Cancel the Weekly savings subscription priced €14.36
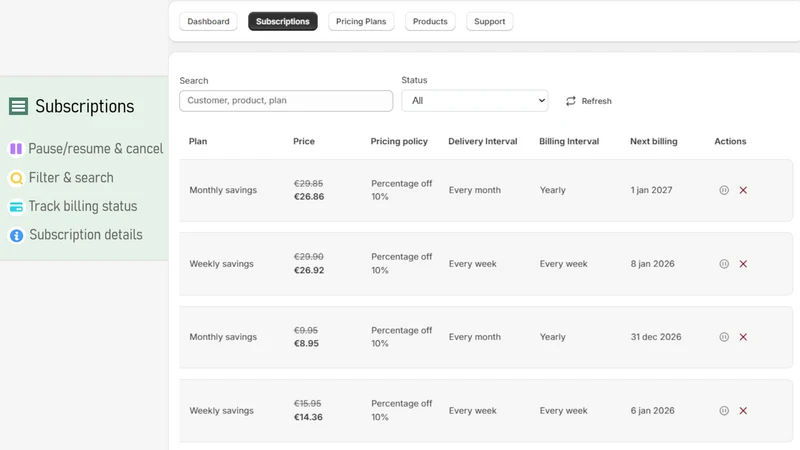The image size is (800, 450). [743, 411]
